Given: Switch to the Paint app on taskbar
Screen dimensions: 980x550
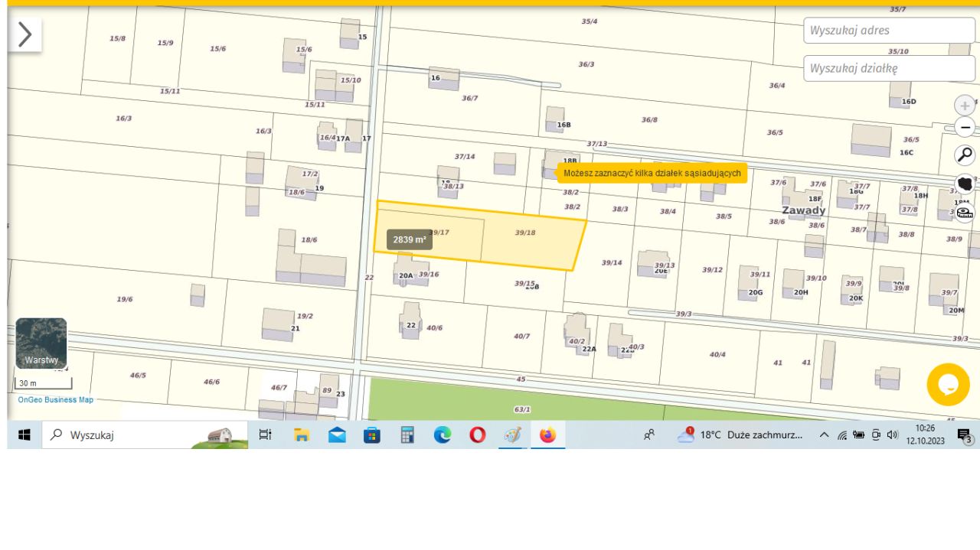Looking at the screenshot, I should click(513, 435).
